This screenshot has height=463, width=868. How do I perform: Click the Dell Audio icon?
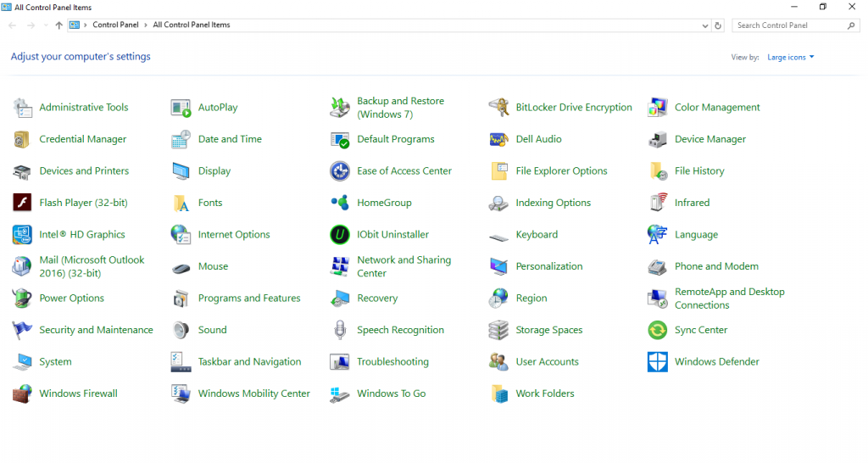[498, 139]
